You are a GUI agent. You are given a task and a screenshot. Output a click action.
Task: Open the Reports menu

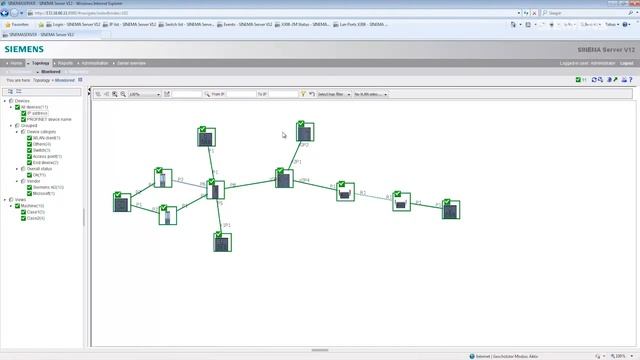coord(64,63)
